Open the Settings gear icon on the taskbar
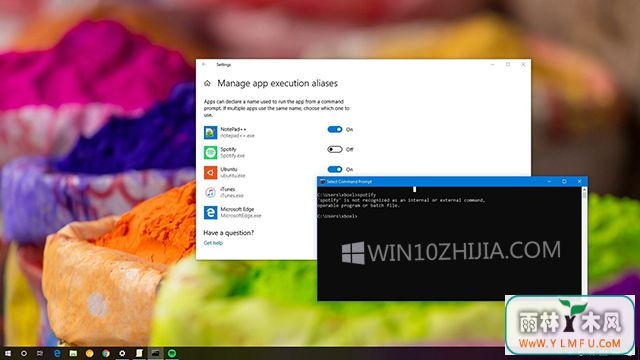The width and height of the screenshot is (640, 360). click(122, 353)
